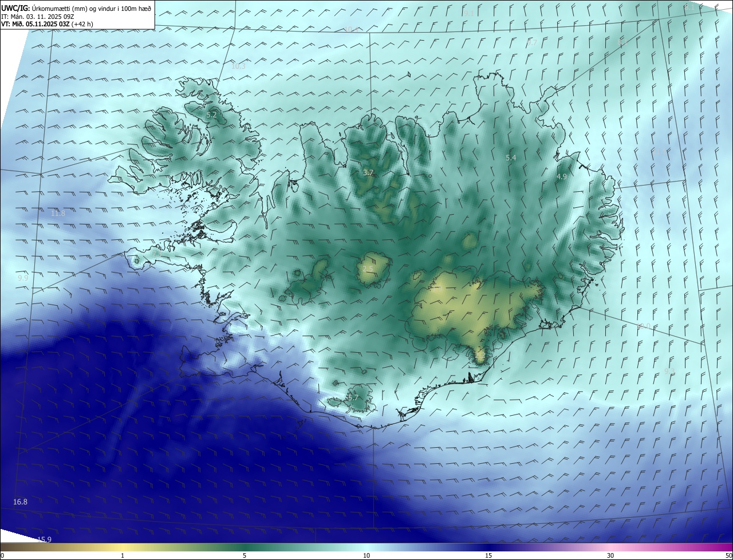Click the 9.9 value label on the west edge

tap(23, 278)
